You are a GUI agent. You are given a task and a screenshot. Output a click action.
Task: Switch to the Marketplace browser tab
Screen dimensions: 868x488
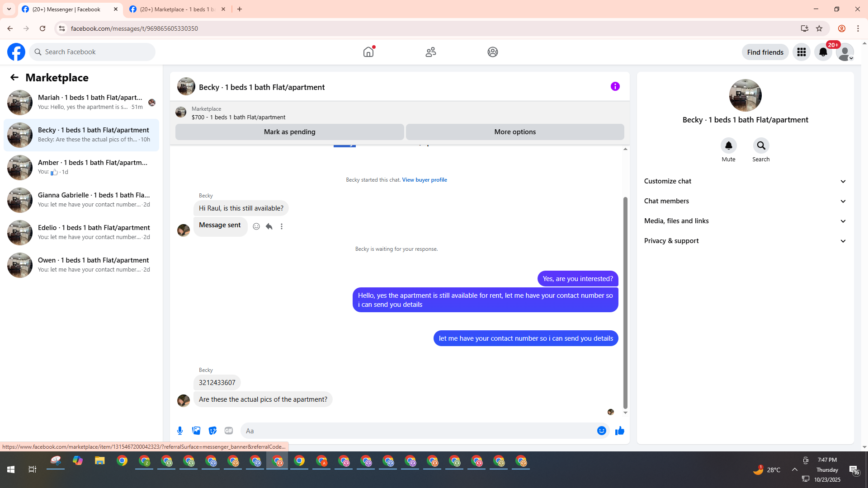177,9
